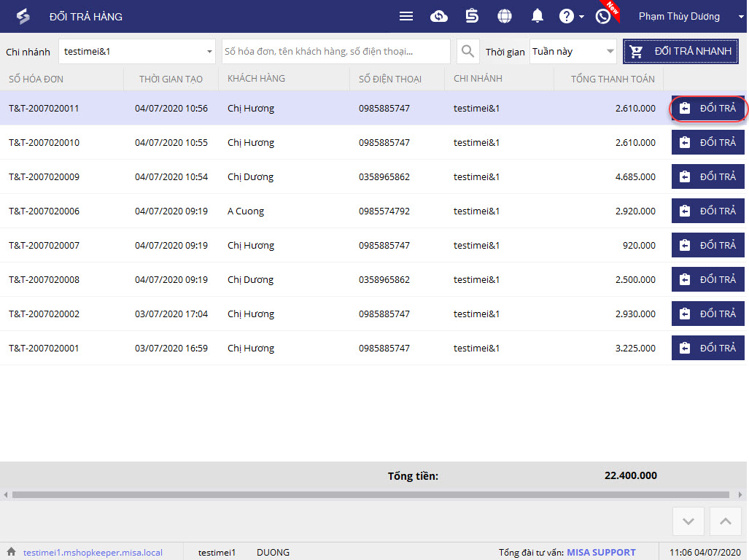
Task: Open the hamburger menu icon
Action: (406, 16)
